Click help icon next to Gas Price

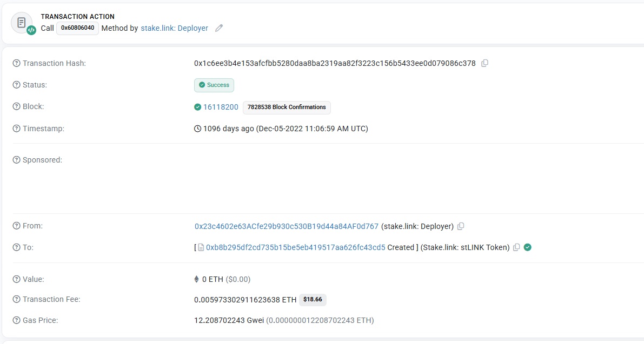pyautogui.click(x=16, y=320)
